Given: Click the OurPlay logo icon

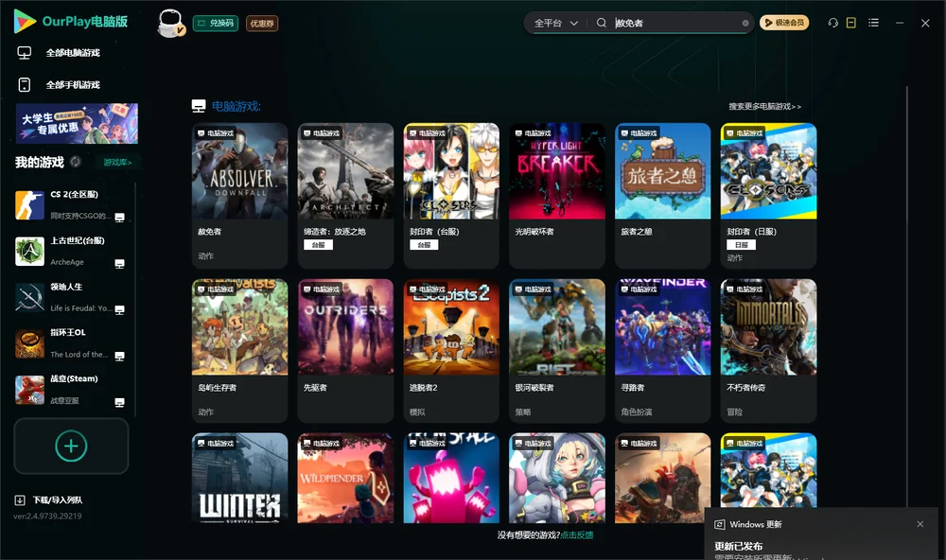Looking at the screenshot, I should pos(25,22).
